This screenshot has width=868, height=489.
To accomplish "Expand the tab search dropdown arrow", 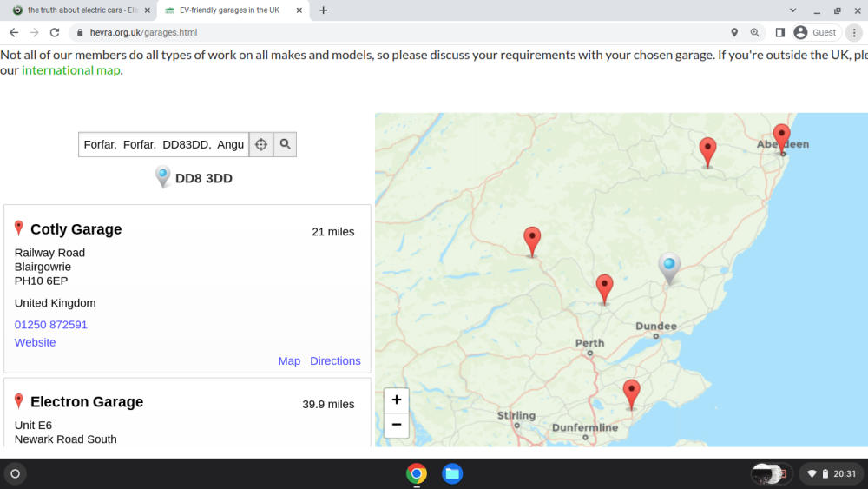I will click(792, 10).
